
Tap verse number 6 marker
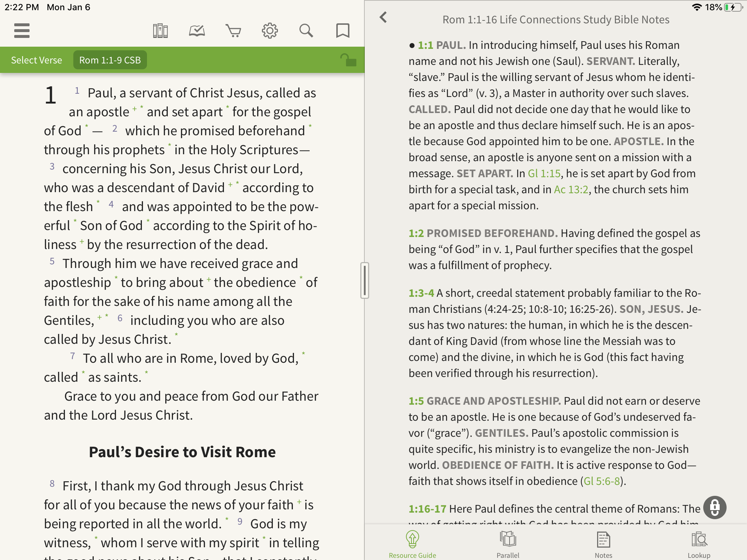pos(120,318)
